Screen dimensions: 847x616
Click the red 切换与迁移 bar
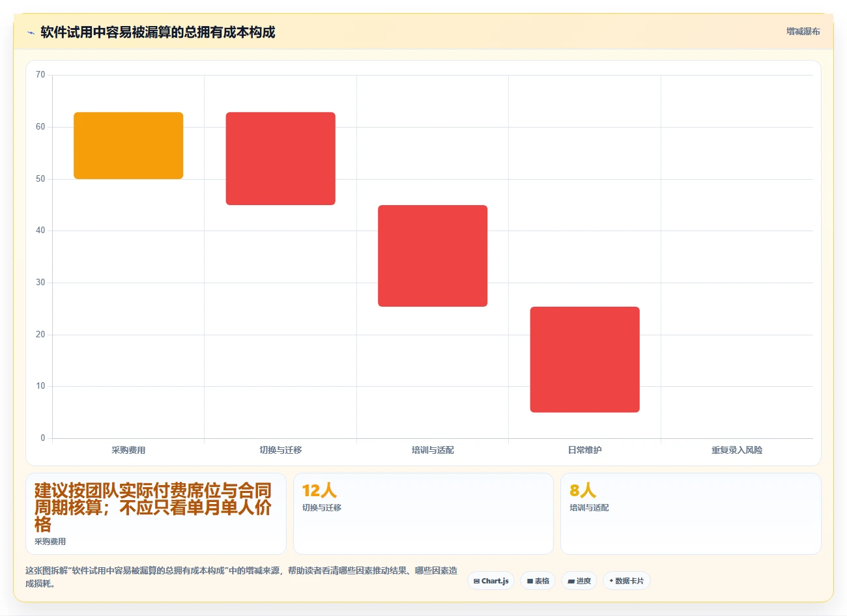point(281,158)
